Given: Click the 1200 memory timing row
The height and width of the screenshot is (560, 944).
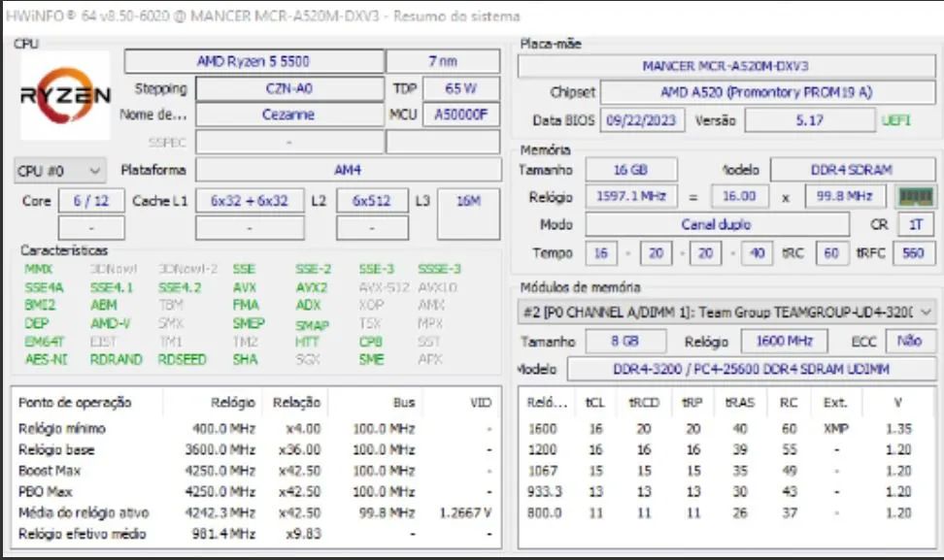Looking at the screenshot, I should [x=725, y=450].
